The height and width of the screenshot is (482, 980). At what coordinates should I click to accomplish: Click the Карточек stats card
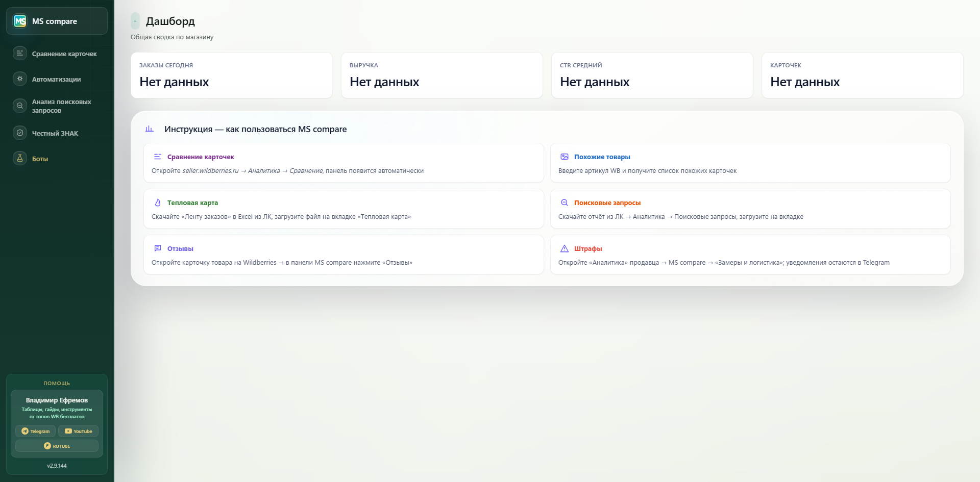coord(863,75)
